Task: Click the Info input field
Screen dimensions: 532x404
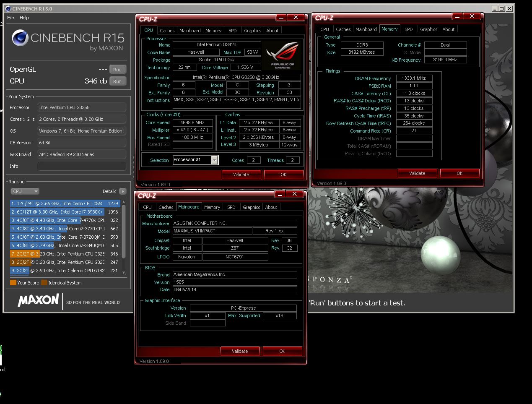Action: (x=82, y=166)
